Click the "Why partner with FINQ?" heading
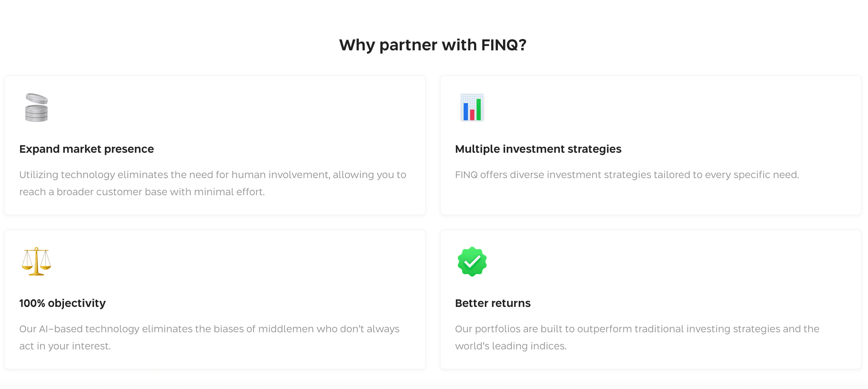Viewport: 868px width, 389px height. coord(433,45)
